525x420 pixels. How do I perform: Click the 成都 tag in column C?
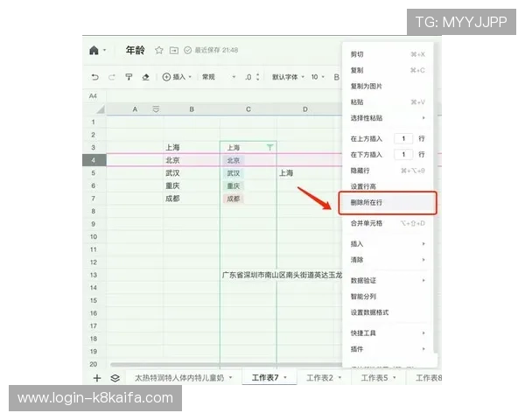(x=234, y=199)
